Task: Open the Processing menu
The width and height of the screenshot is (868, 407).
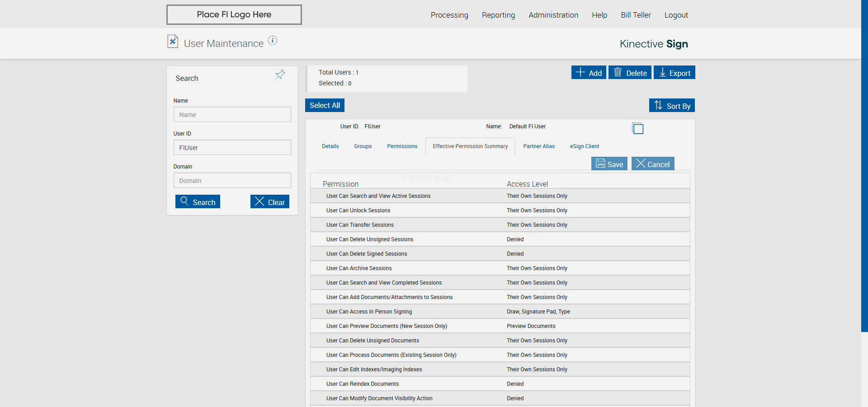Action: tap(449, 15)
